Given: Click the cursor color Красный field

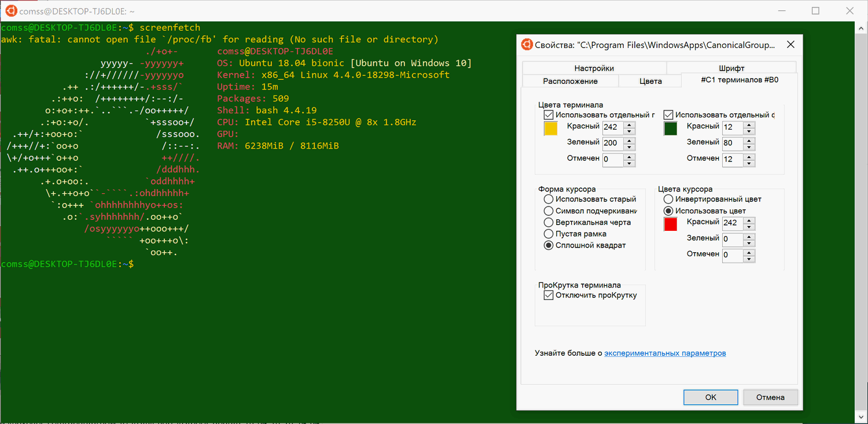Looking at the screenshot, I should point(733,223).
